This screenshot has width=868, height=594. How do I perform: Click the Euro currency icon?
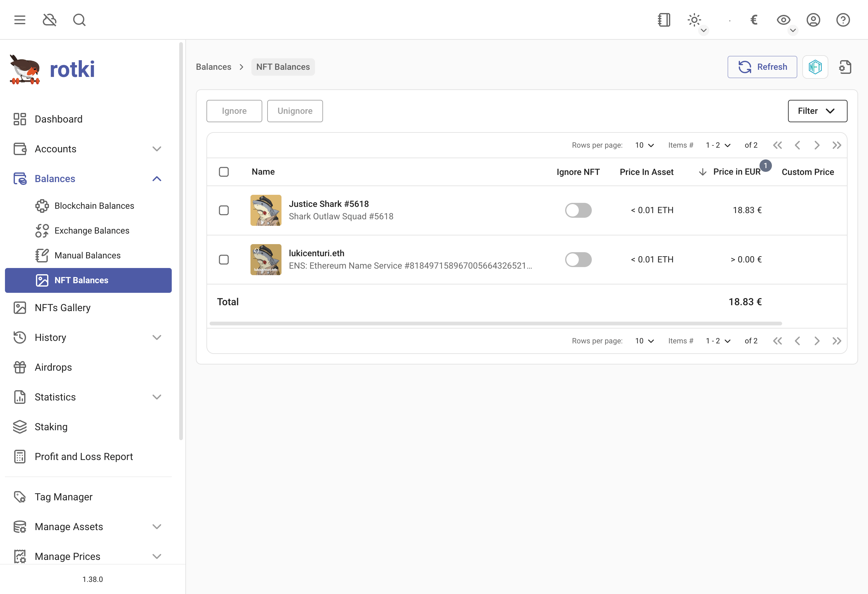pos(754,20)
